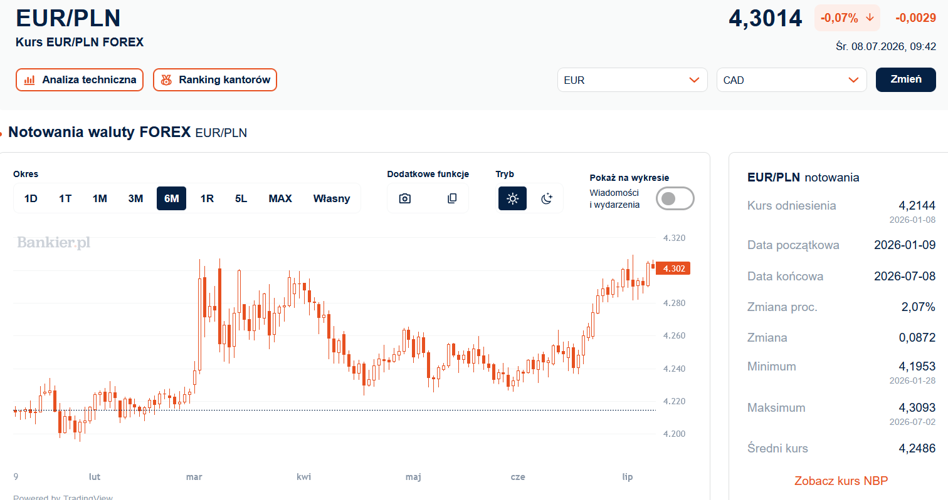Screen dimensions: 948x500
Task: Open the CAD currency dropdown
Action: [x=791, y=80]
